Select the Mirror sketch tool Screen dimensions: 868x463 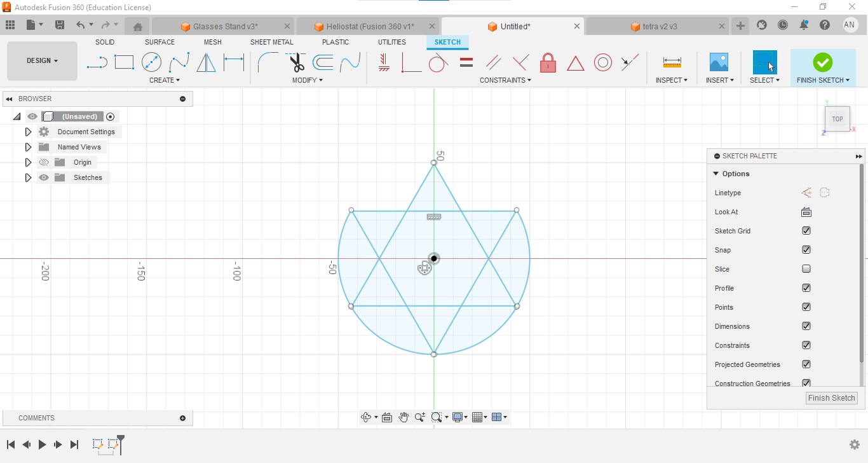point(206,62)
